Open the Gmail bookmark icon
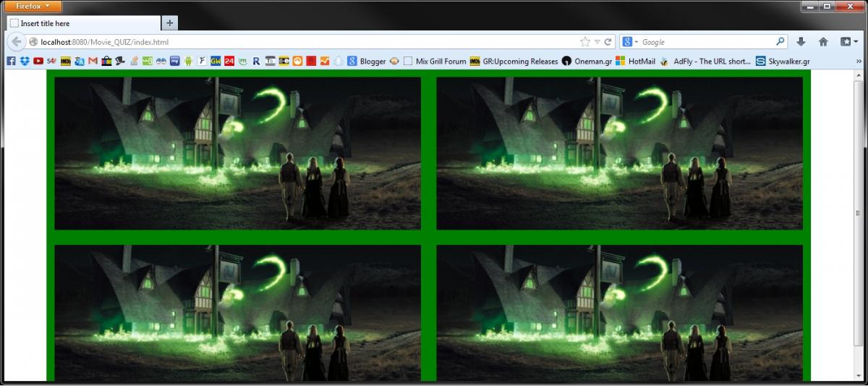The width and height of the screenshot is (868, 386). tap(93, 62)
